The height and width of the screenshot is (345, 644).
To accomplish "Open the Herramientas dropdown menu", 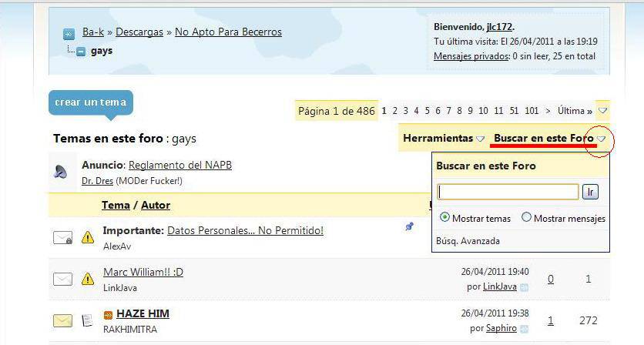I will [444, 139].
